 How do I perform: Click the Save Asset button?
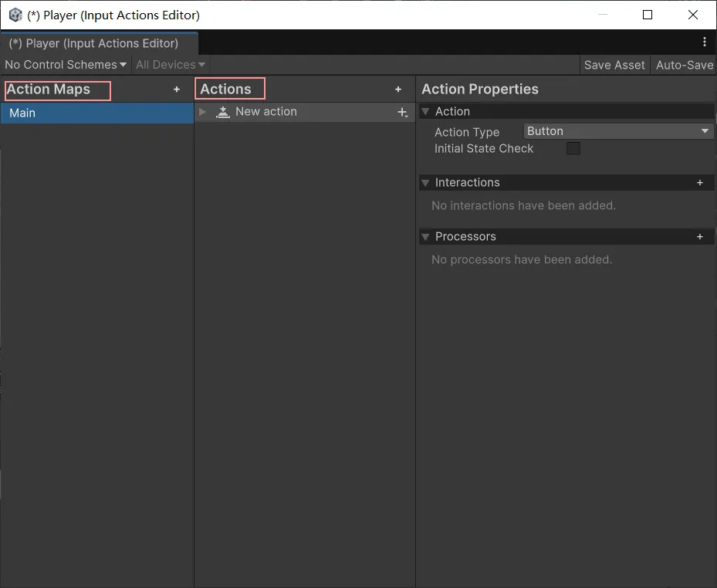pyautogui.click(x=614, y=65)
